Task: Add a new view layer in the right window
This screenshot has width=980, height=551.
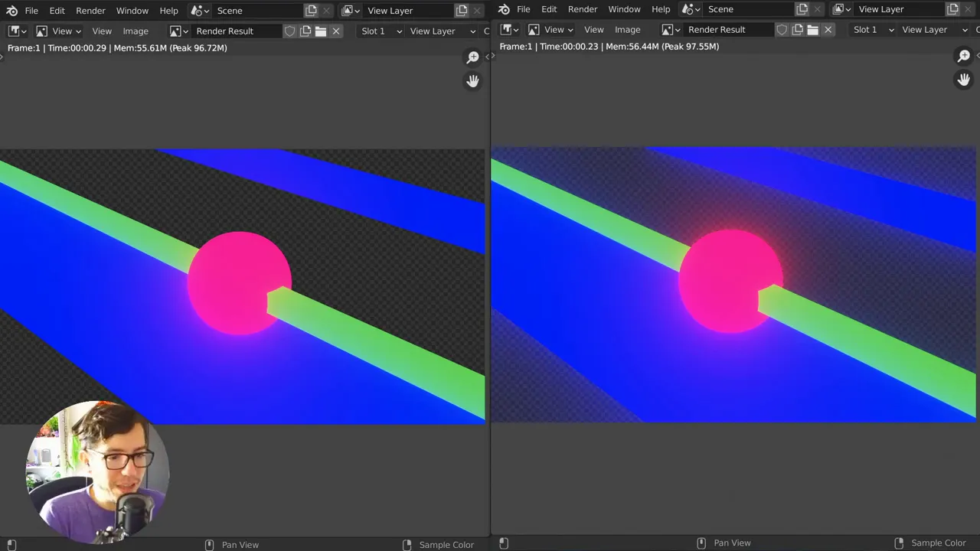Action: click(953, 9)
